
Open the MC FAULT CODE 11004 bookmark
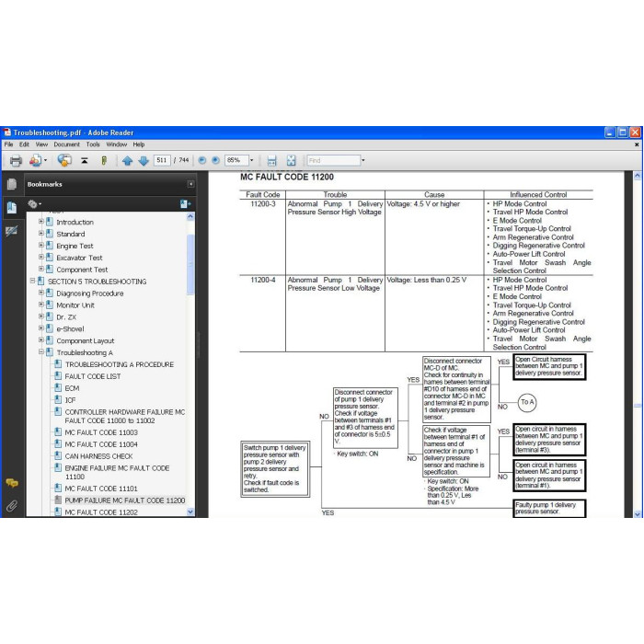tap(101, 444)
